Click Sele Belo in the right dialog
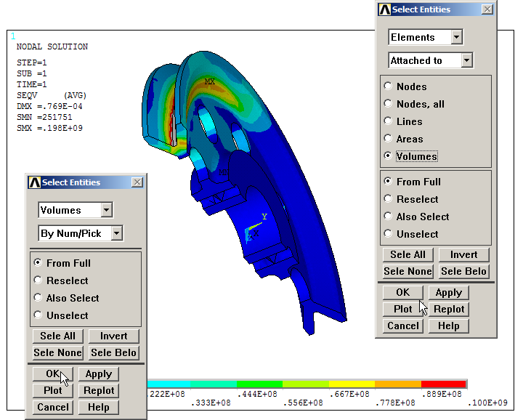 click(463, 271)
